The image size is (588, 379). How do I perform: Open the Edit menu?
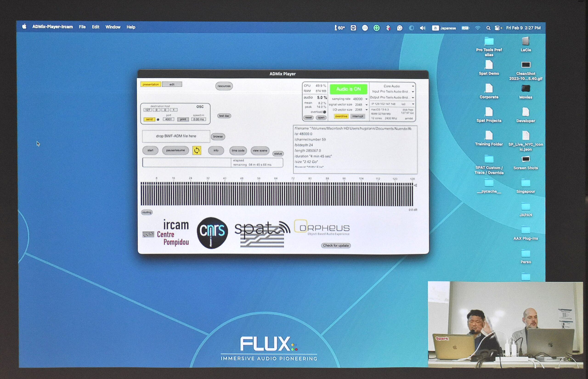click(95, 27)
